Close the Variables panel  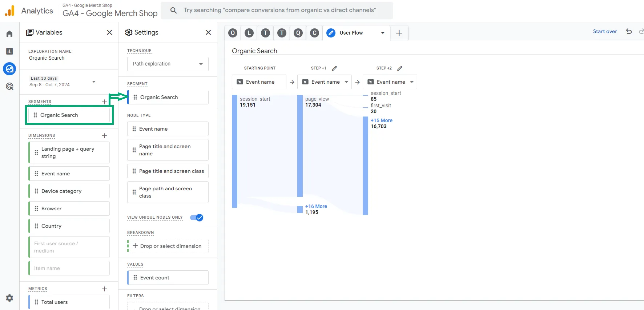pos(109,32)
